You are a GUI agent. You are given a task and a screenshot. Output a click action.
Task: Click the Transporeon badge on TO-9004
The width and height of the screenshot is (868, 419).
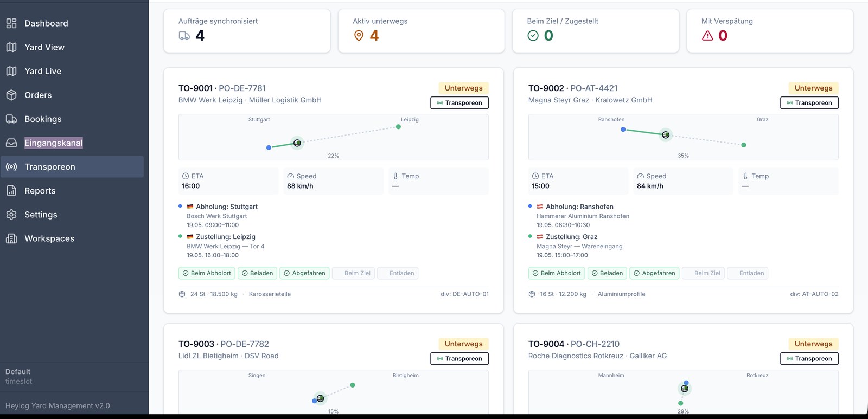tap(809, 359)
